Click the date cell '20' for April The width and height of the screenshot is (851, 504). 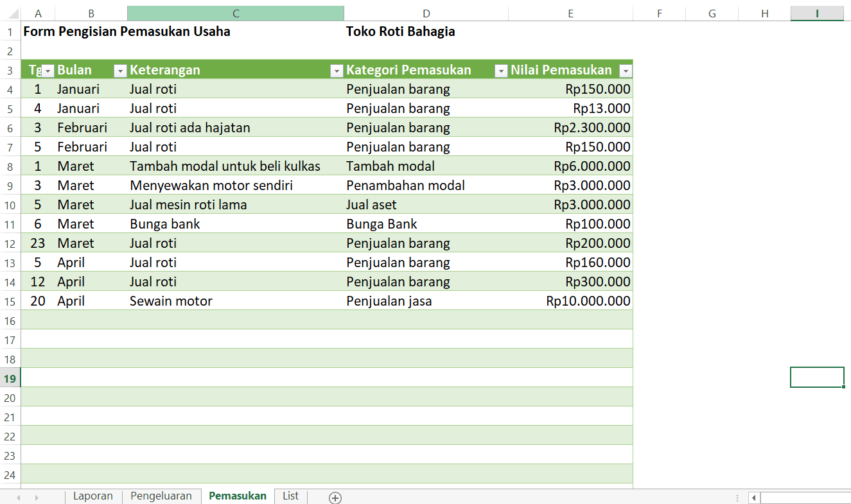click(38, 301)
